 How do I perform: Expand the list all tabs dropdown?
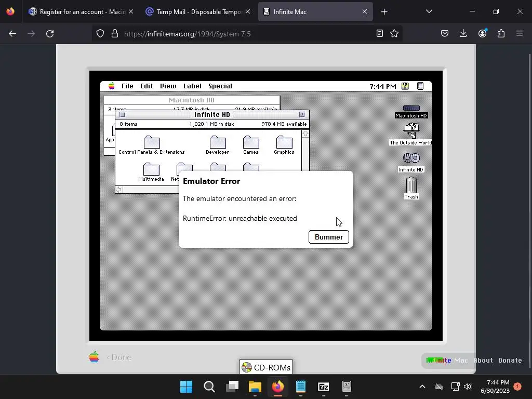click(x=429, y=11)
